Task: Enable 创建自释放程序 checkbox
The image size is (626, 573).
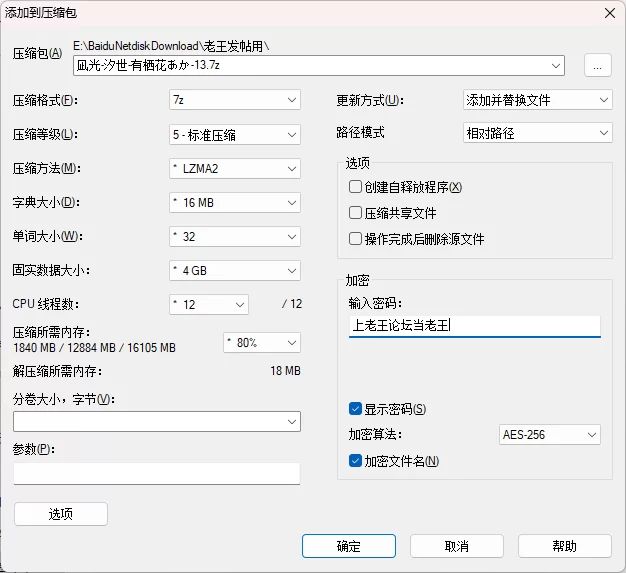Action: point(355,187)
